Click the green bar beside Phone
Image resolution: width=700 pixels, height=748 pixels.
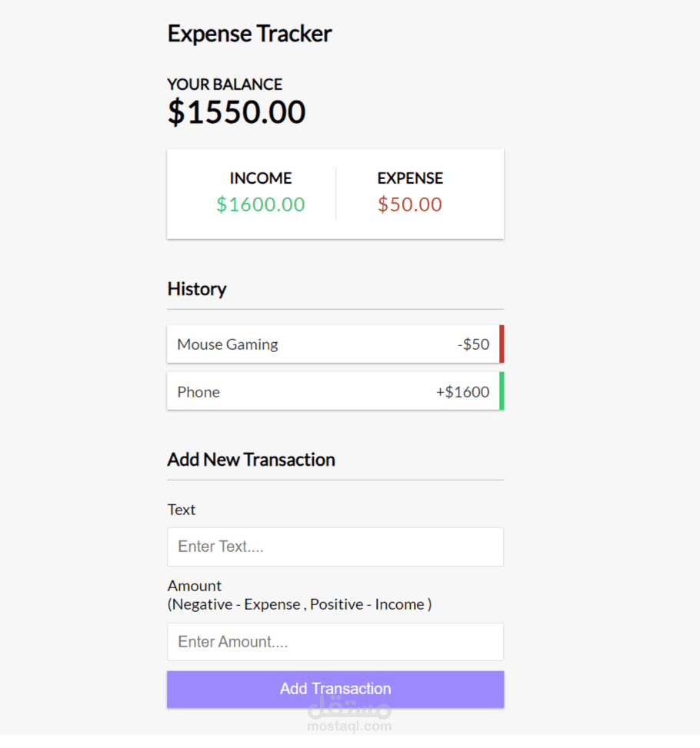click(502, 391)
